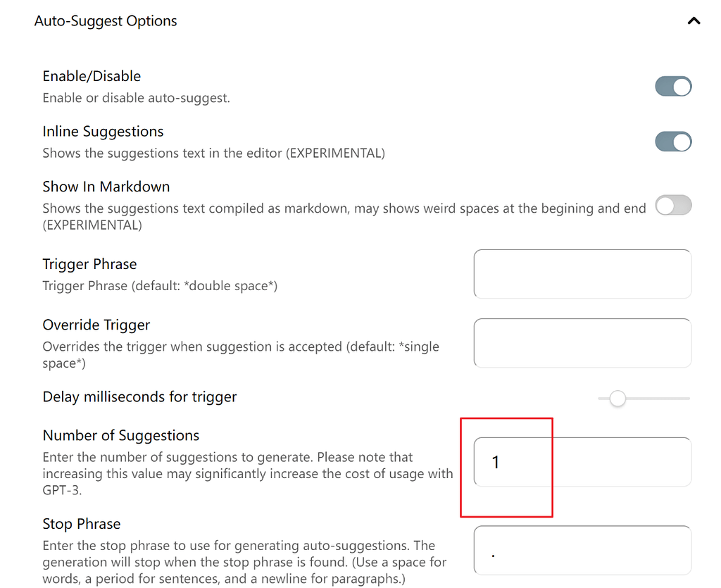Click the Auto-Suggest Options section header
This screenshot has width=721, height=588.
(x=106, y=21)
